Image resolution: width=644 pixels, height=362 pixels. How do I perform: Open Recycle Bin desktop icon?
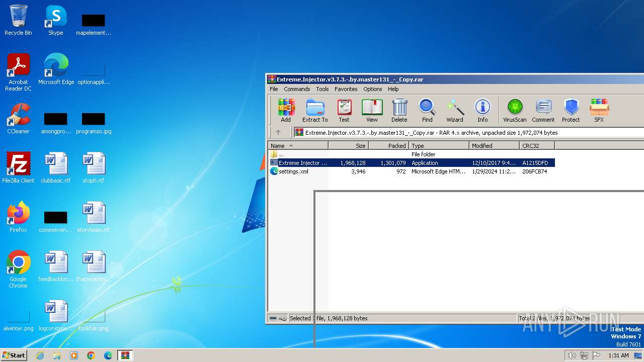point(18,21)
